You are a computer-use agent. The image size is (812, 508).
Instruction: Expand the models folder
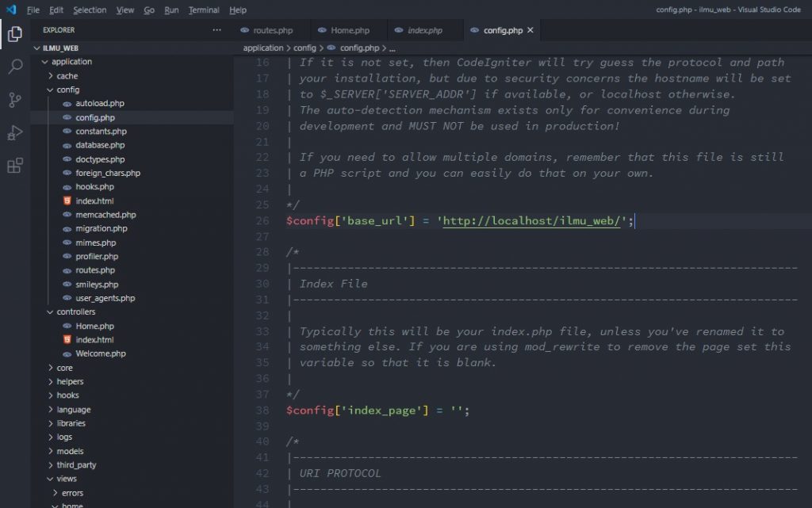(x=70, y=451)
